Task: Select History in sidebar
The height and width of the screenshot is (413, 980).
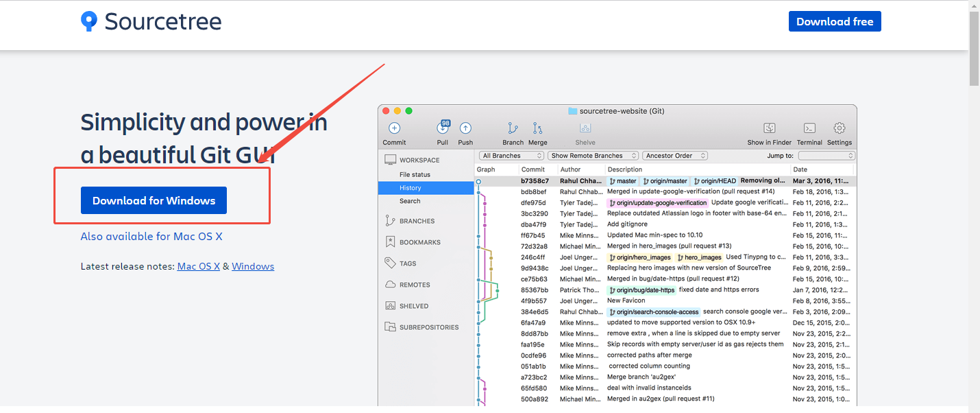Action: tap(426, 188)
